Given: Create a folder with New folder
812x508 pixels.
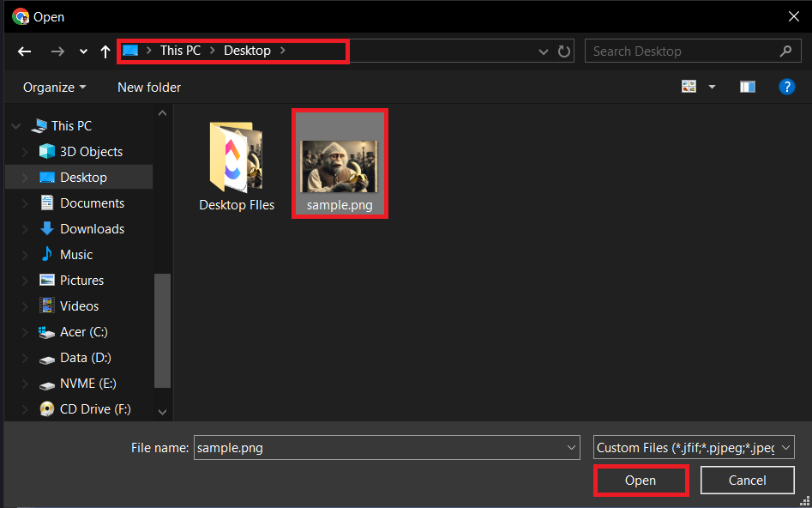Looking at the screenshot, I should click(148, 87).
